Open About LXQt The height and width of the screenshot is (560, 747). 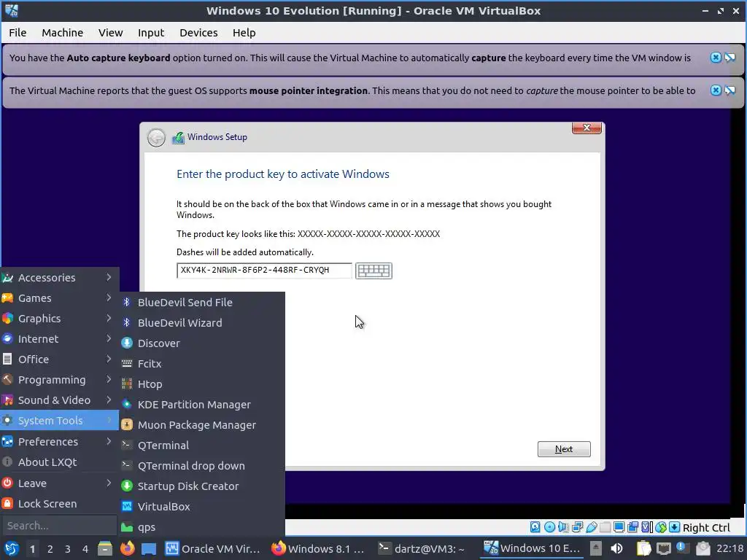59,462
